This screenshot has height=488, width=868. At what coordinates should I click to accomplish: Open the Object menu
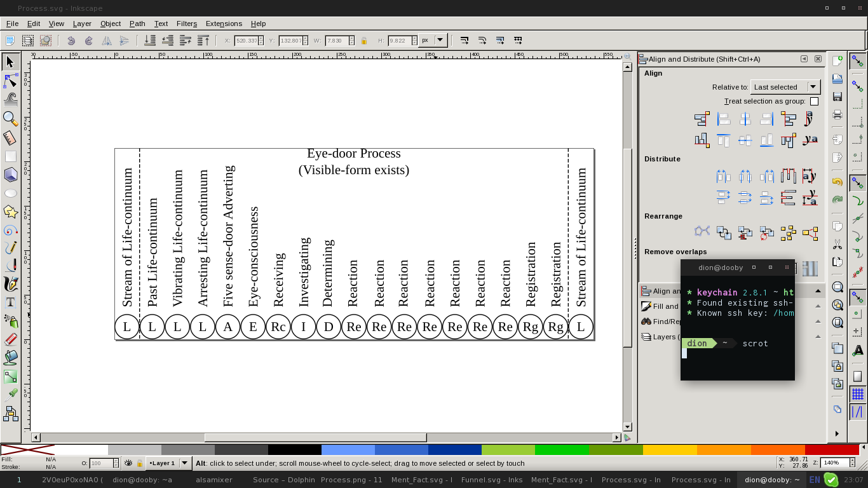(111, 24)
